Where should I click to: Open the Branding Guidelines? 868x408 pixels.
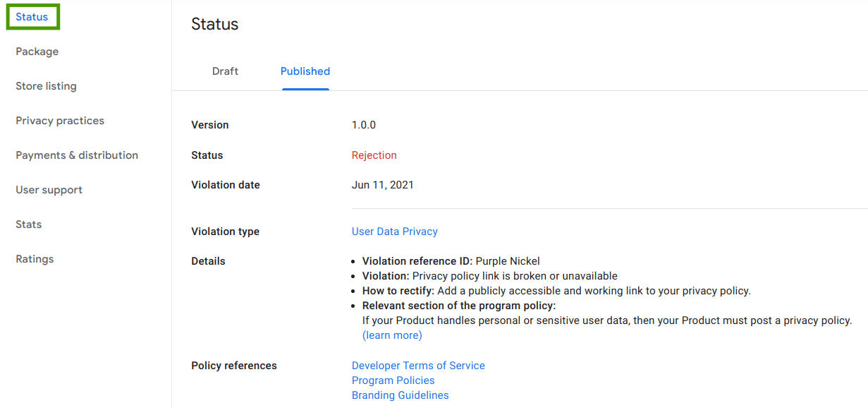(x=400, y=395)
